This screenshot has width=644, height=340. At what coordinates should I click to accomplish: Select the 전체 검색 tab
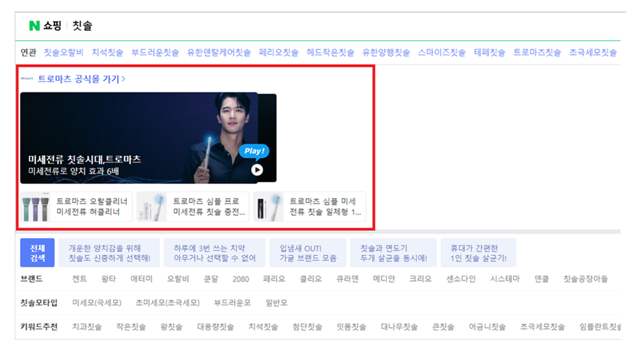click(x=38, y=253)
